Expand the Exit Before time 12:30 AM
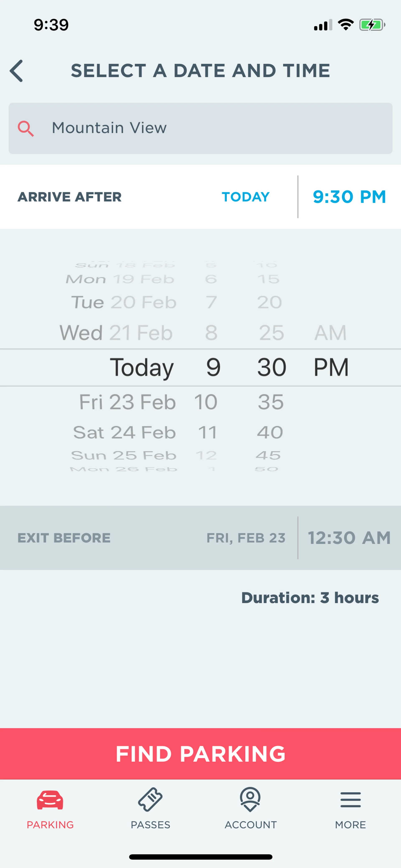The height and width of the screenshot is (868, 401). pyautogui.click(x=349, y=538)
